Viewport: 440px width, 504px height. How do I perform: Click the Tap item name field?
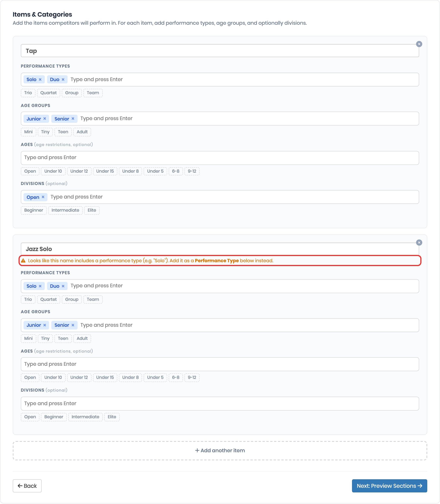coord(220,51)
